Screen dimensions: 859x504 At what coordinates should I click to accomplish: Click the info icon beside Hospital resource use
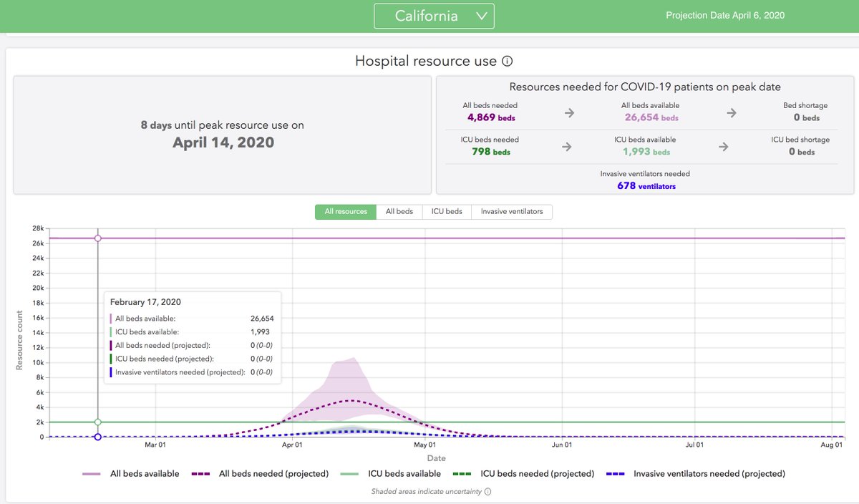click(x=507, y=62)
